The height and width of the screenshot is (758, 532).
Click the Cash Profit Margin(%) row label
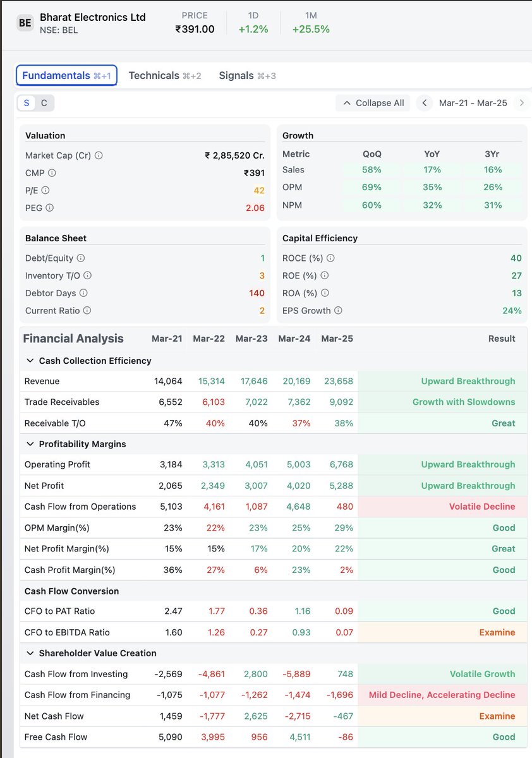tap(70, 570)
